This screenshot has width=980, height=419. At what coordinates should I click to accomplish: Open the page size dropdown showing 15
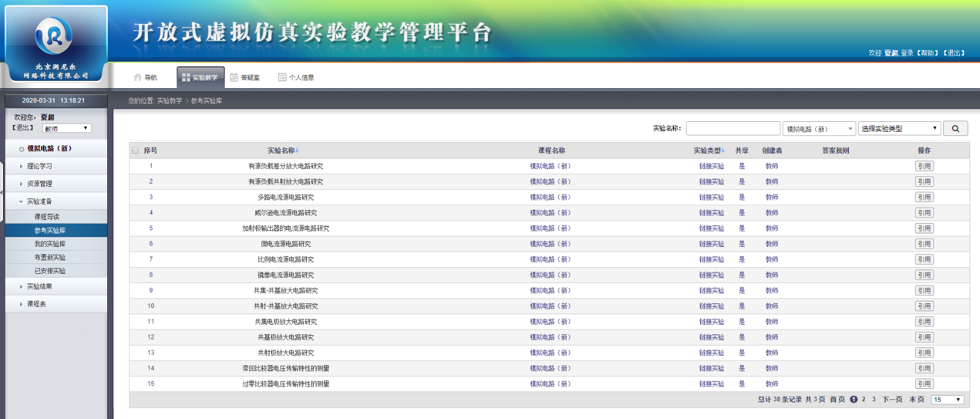pyautogui.click(x=948, y=400)
